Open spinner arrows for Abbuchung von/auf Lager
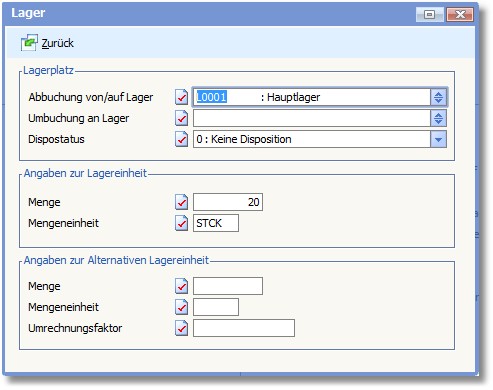The width and height of the screenshot is (493, 390). pyautogui.click(x=438, y=97)
